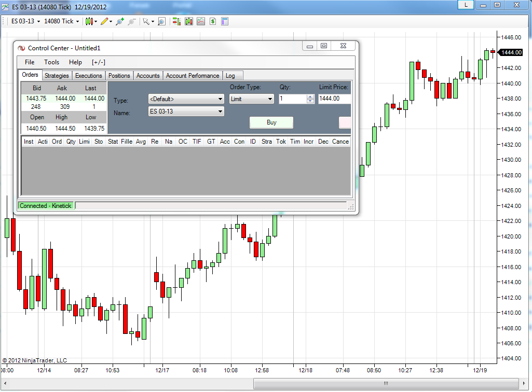
Task: Click the Stat column header
Action: coord(113,142)
